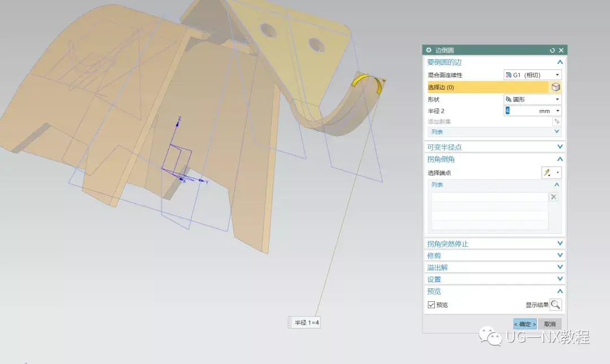The height and width of the screenshot is (364, 610).
Task: Click the empty 拐角倒角 list box
Action: pyautogui.click(x=489, y=210)
